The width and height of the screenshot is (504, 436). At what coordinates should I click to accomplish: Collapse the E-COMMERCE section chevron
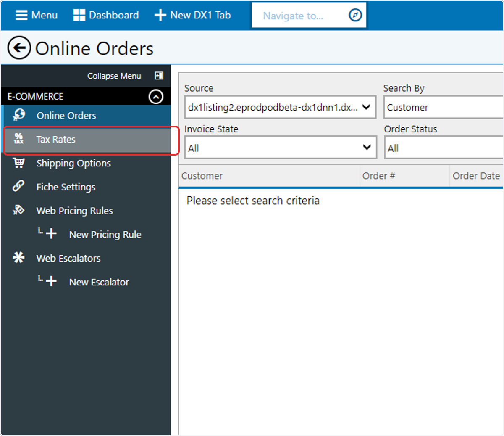156,97
